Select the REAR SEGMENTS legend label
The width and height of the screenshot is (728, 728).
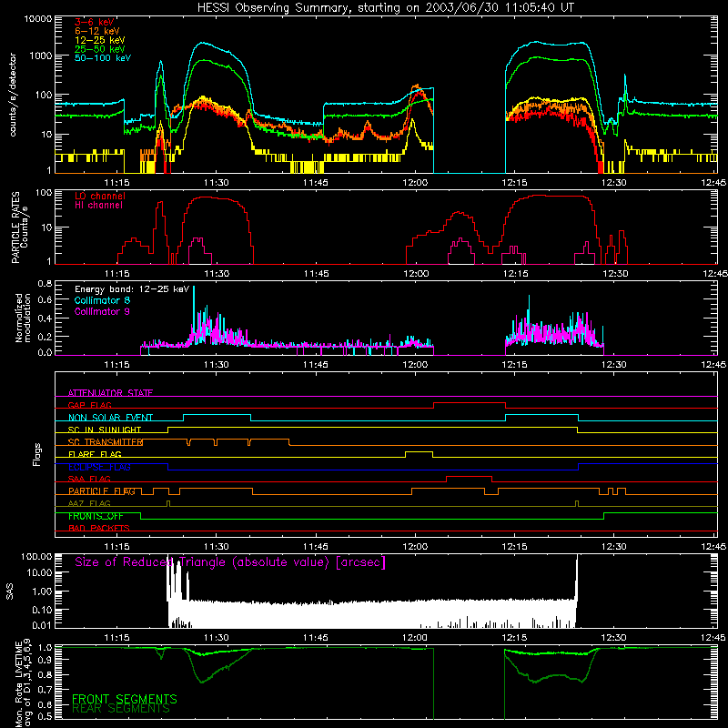[121, 709]
